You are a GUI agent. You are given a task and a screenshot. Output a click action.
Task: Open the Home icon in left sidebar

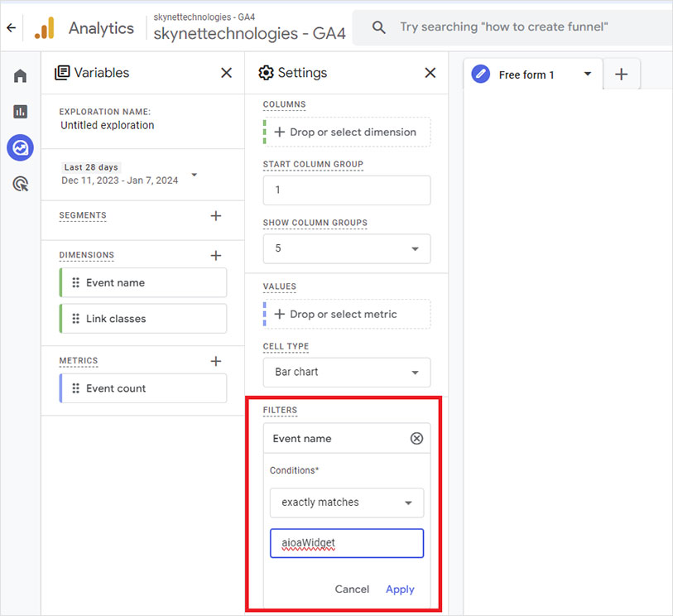click(20, 76)
